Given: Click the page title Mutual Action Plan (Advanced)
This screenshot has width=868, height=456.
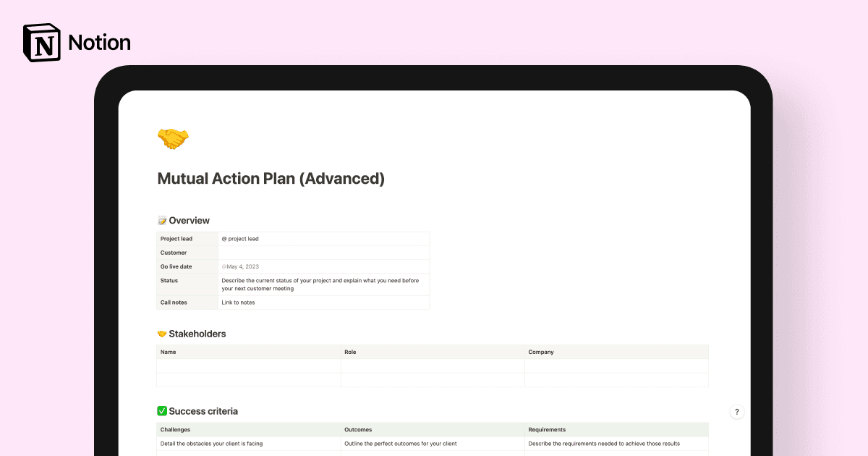Looking at the screenshot, I should (271, 178).
